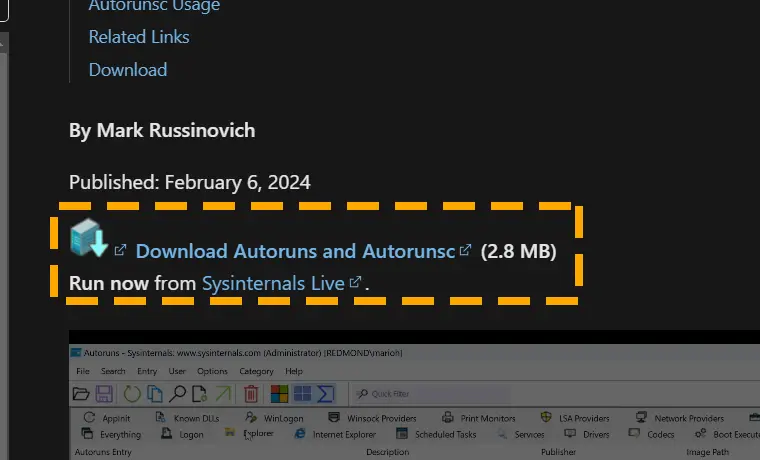This screenshot has height=460, width=760.
Task: Click the Copy icon in Autoruns toolbar
Action: [x=155, y=394]
